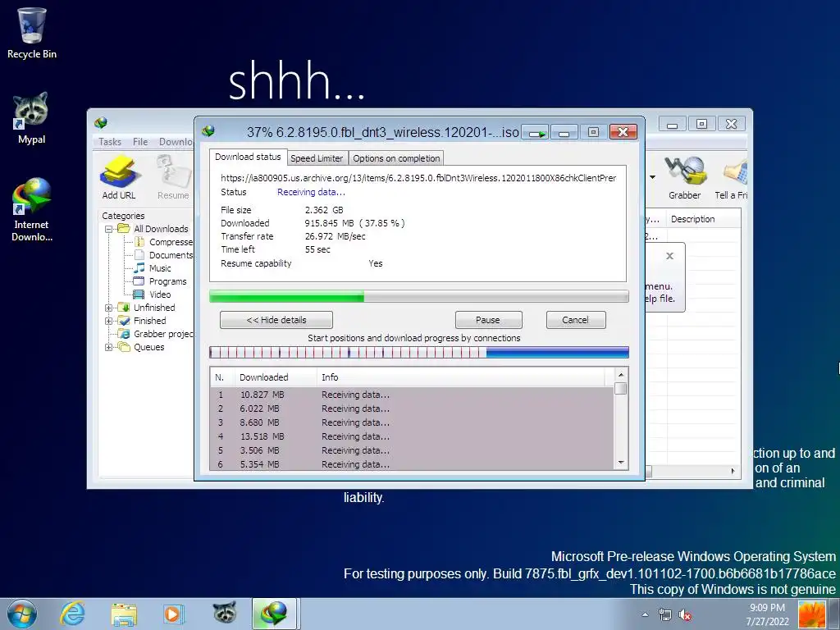Click the Downloaded column header
840x630 pixels.
coord(276,377)
